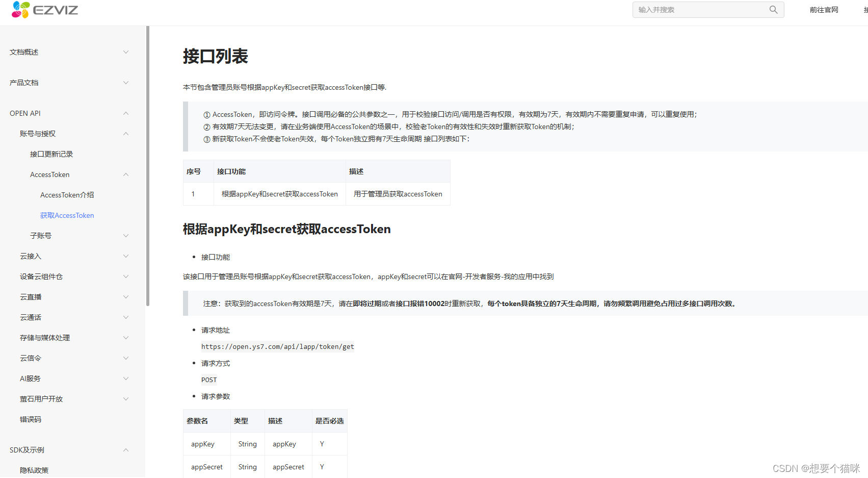Expand the 萤石用户开放 chevron
This screenshot has width=868, height=478.
tap(126, 399)
